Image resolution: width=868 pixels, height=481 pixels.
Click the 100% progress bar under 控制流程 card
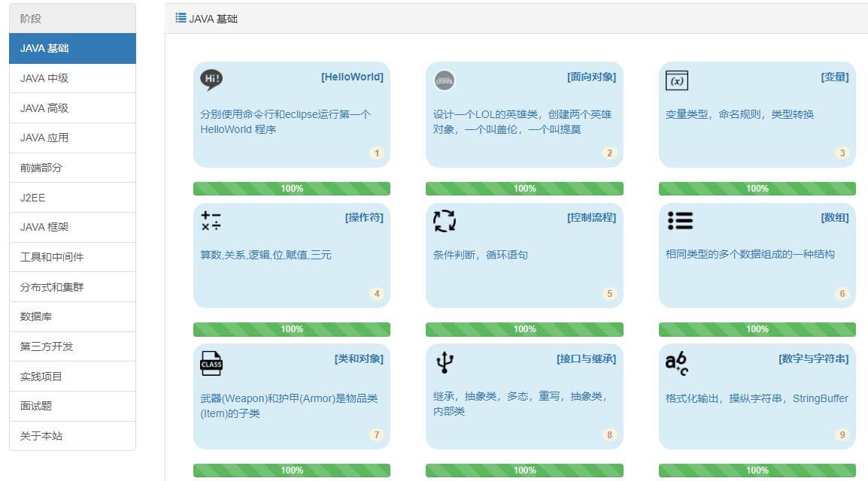(x=524, y=329)
